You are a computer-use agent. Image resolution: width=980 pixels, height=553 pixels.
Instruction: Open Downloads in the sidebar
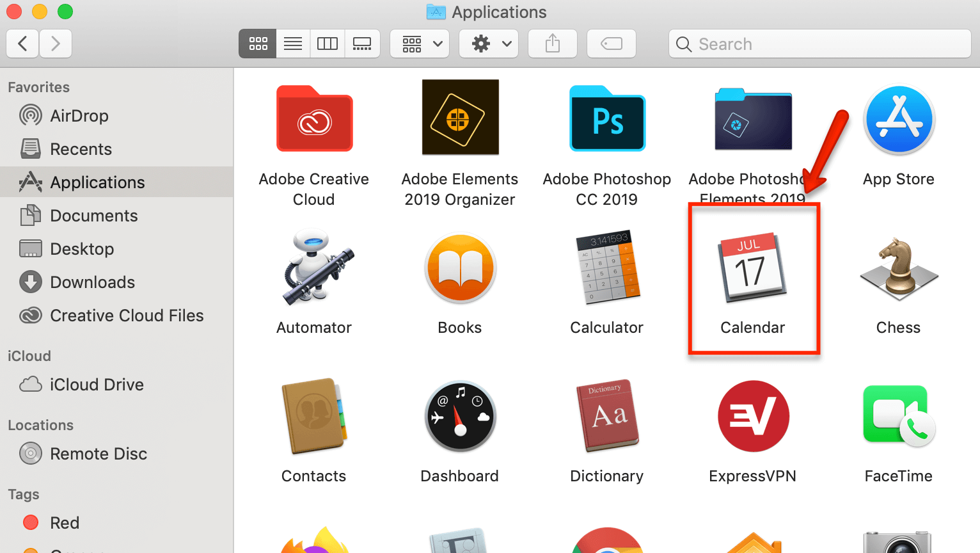click(116, 282)
